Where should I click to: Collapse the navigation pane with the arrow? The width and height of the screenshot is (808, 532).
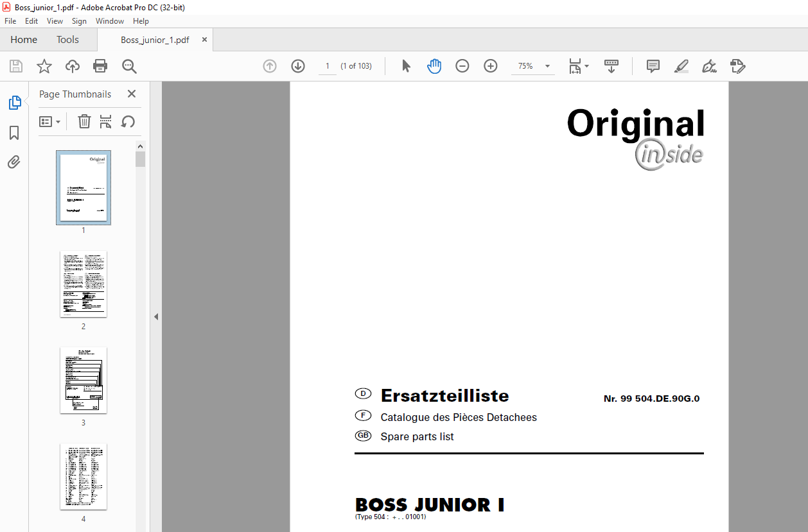(x=155, y=316)
